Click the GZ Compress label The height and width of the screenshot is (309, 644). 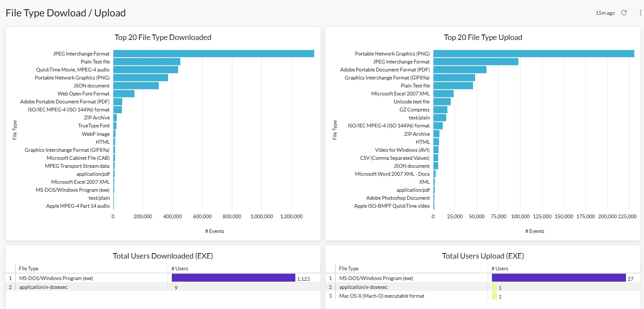[415, 110]
